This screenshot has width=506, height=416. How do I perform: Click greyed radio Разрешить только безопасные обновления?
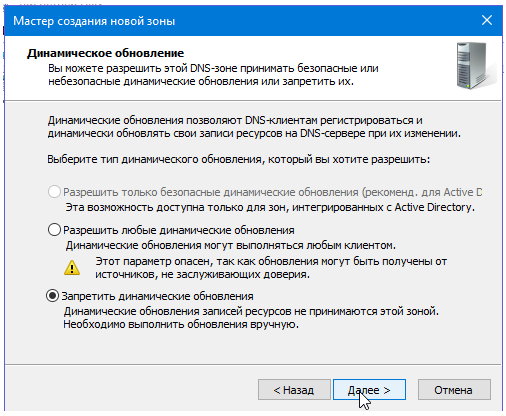pyautogui.click(x=54, y=192)
